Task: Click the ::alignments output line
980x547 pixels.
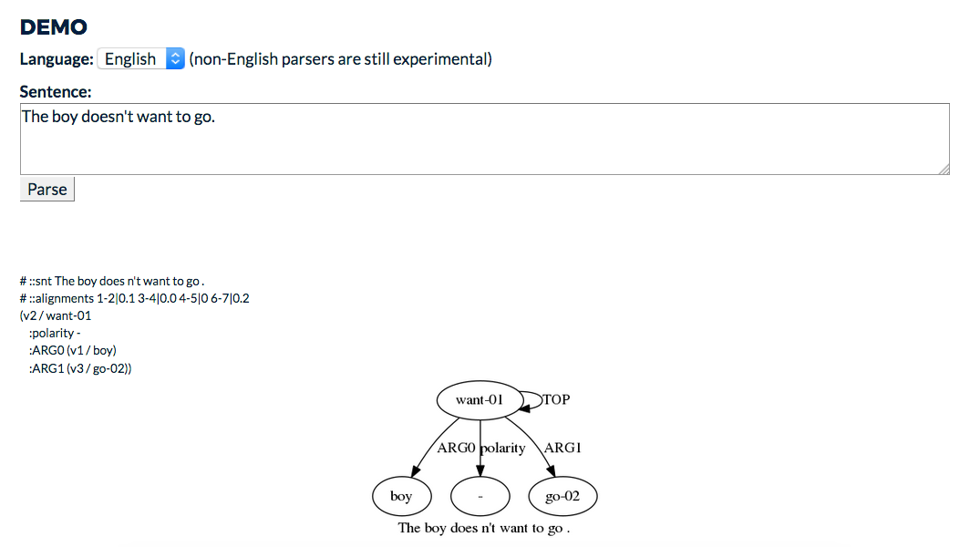Action: click(x=134, y=298)
